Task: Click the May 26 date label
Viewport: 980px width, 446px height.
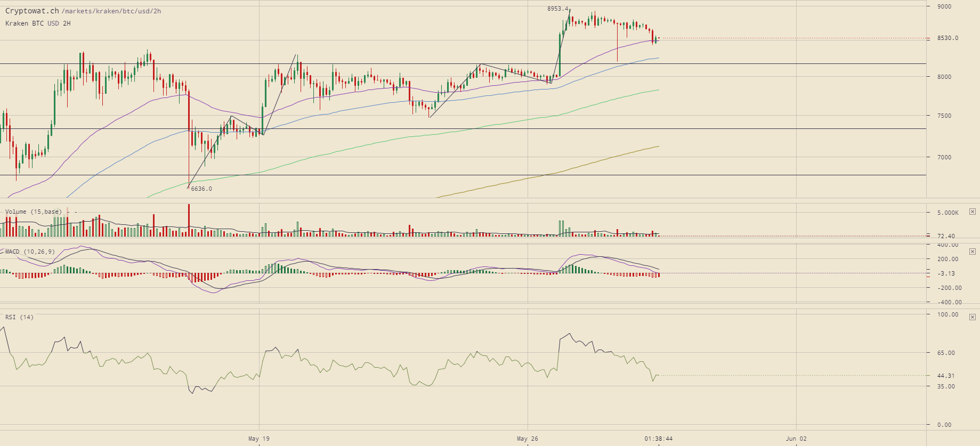Action: pos(528,439)
